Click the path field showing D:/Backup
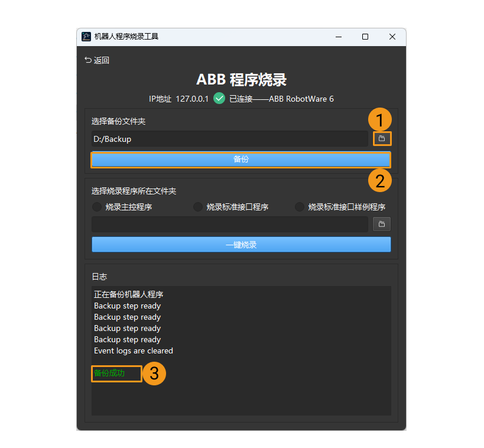The width and height of the screenshot is (484, 448). [x=230, y=138]
